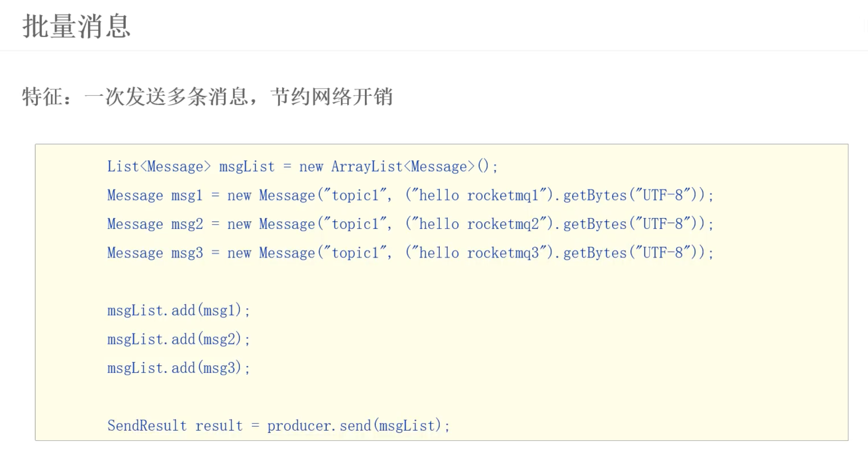Click the msgList.add(msg2) statement
The height and width of the screenshot is (476, 868).
tap(178, 339)
